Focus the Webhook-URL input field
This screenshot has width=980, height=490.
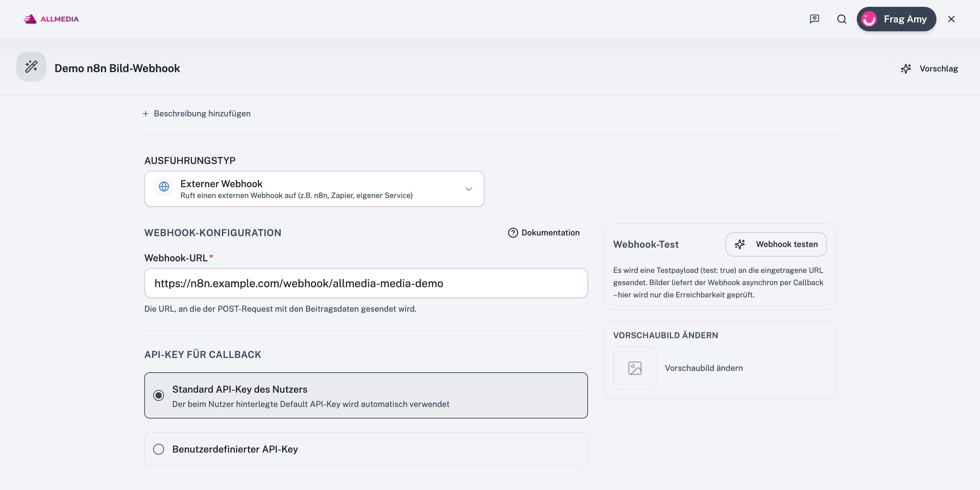[x=366, y=283]
